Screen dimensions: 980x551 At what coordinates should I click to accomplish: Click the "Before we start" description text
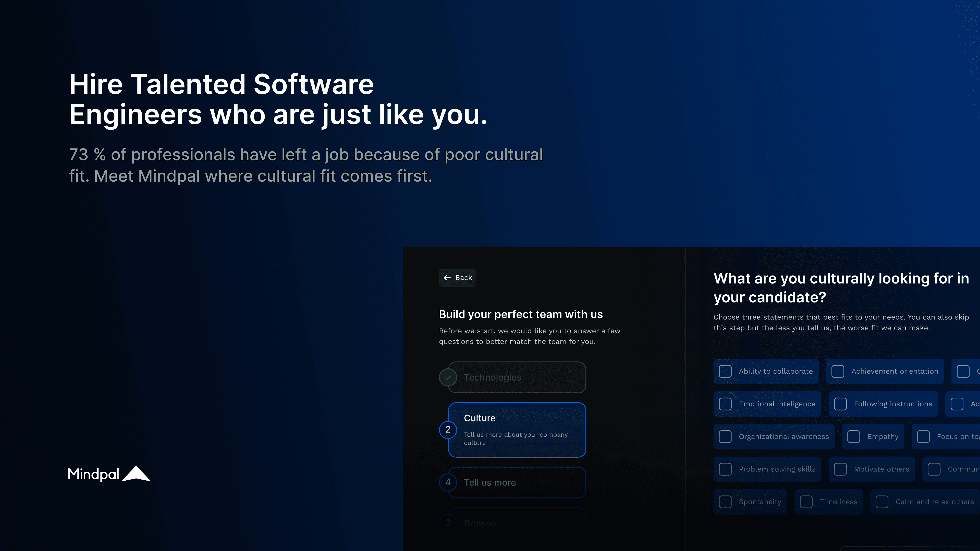[530, 336]
